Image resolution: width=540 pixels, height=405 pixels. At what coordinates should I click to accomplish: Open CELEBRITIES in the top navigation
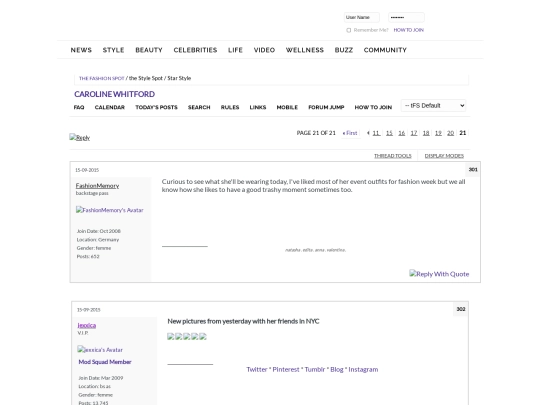pos(195,50)
